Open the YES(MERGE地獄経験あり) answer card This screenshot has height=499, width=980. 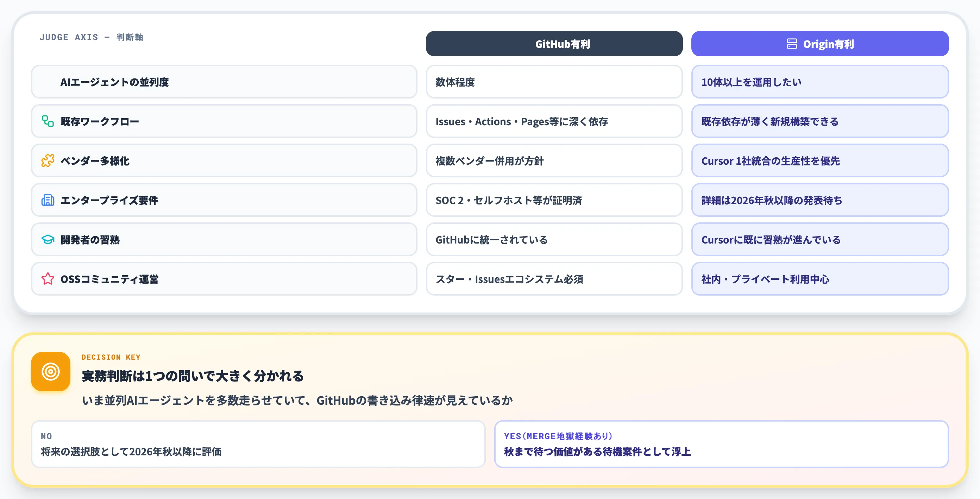(721, 444)
